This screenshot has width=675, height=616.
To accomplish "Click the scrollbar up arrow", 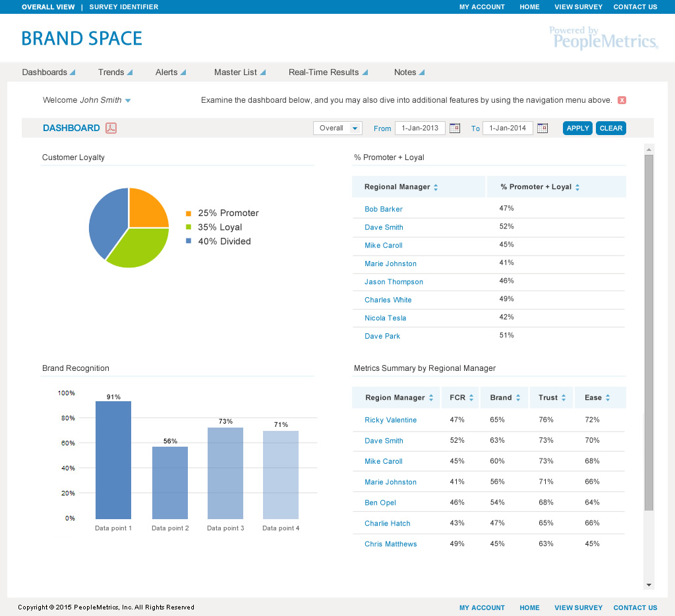I will (x=649, y=150).
